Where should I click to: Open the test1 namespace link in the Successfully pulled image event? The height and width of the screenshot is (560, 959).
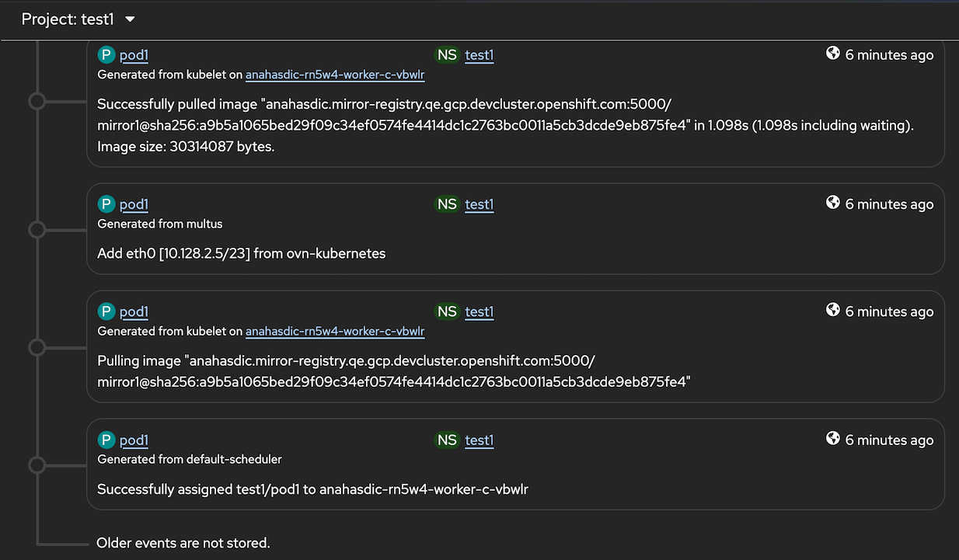(479, 55)
